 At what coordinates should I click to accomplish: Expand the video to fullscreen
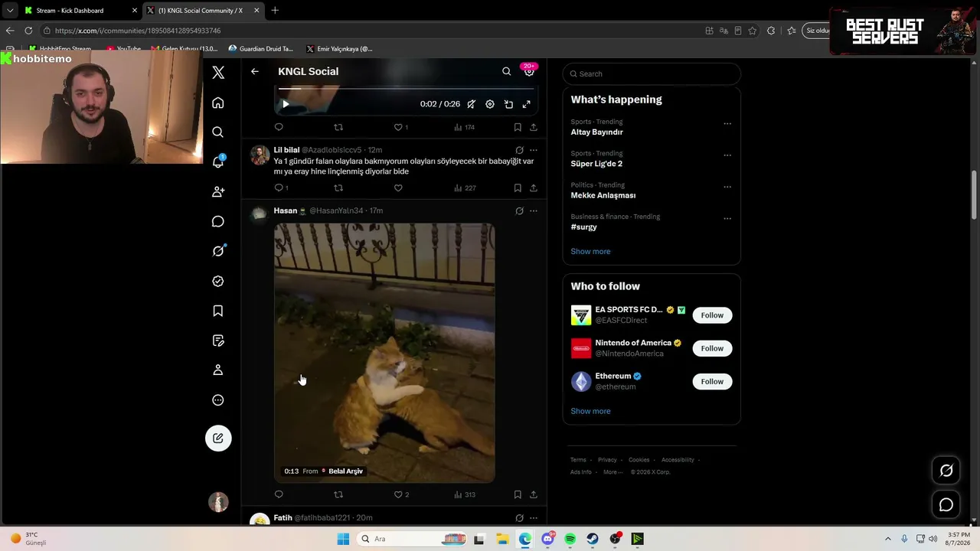[x=527, y=104]
